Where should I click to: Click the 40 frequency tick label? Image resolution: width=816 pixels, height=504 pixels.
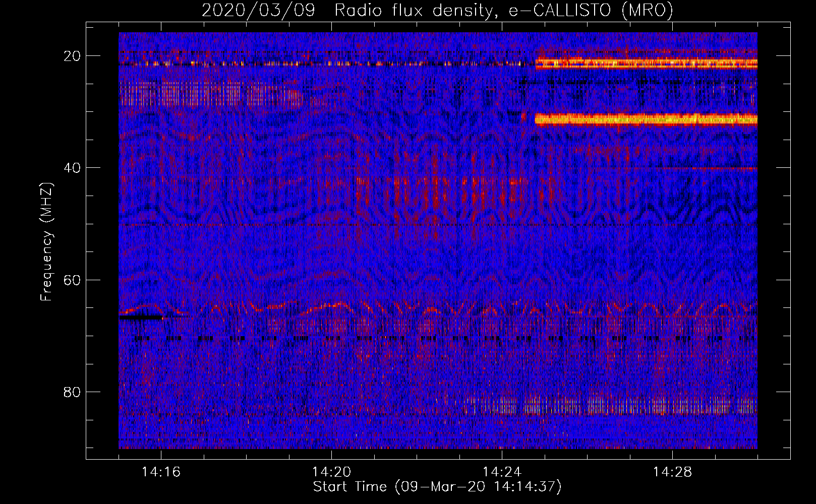coord(72,168)
